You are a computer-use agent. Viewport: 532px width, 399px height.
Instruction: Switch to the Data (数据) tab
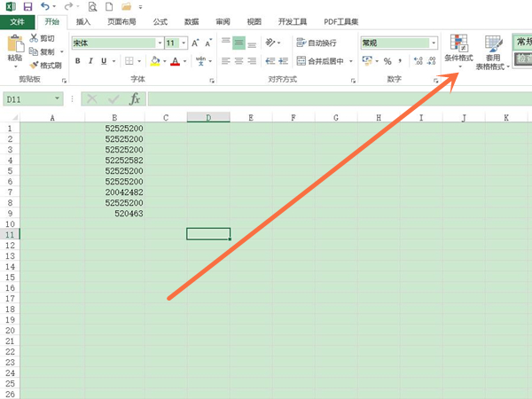(x=192, y=22)
